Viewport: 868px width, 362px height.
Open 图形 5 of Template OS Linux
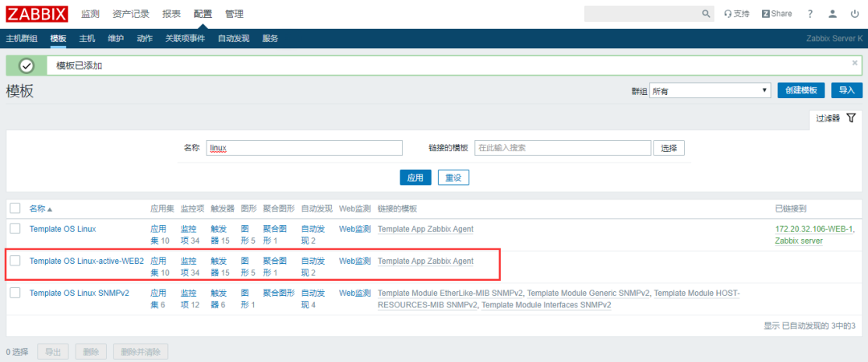[x=248, y=235]
